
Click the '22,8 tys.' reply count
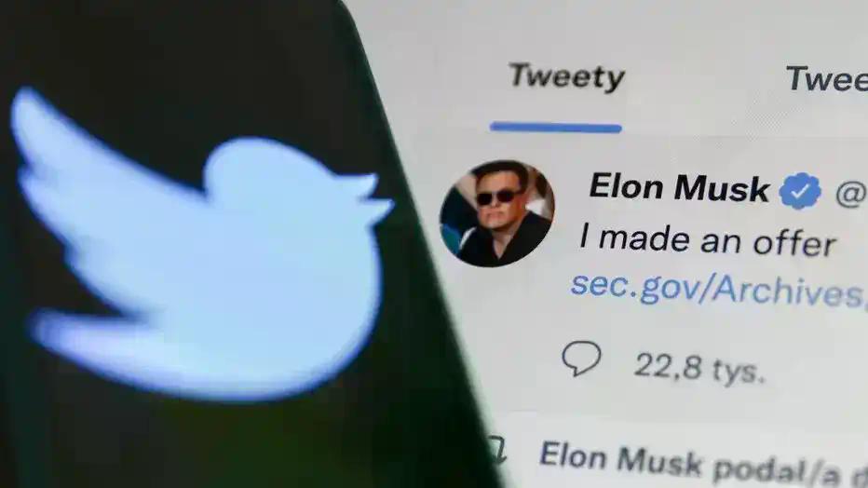tap(699, 368)
